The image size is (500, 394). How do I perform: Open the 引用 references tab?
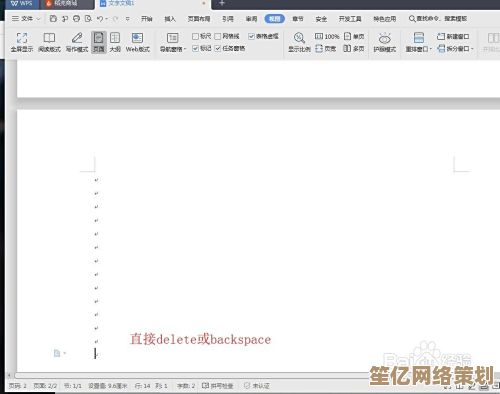point(228,19)
